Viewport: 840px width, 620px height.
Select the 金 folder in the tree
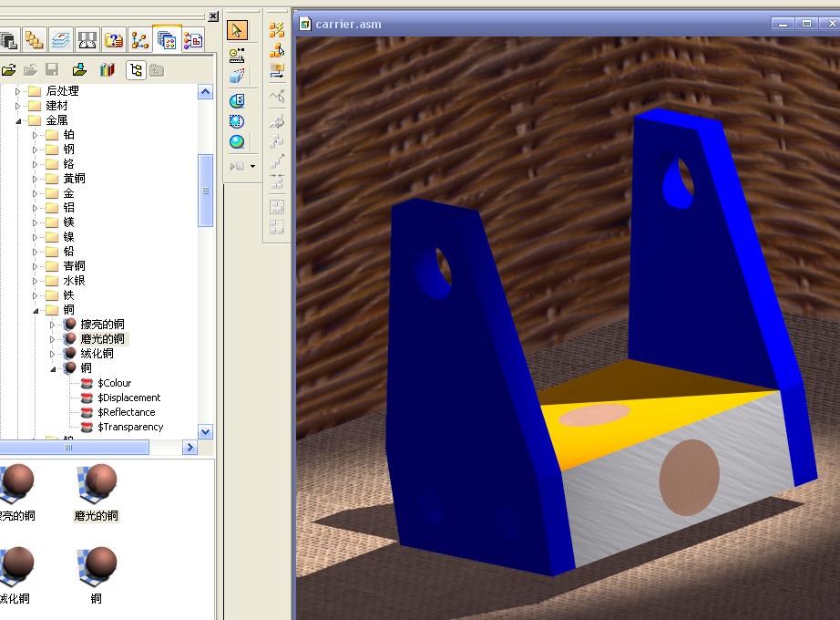coord(68,193)
